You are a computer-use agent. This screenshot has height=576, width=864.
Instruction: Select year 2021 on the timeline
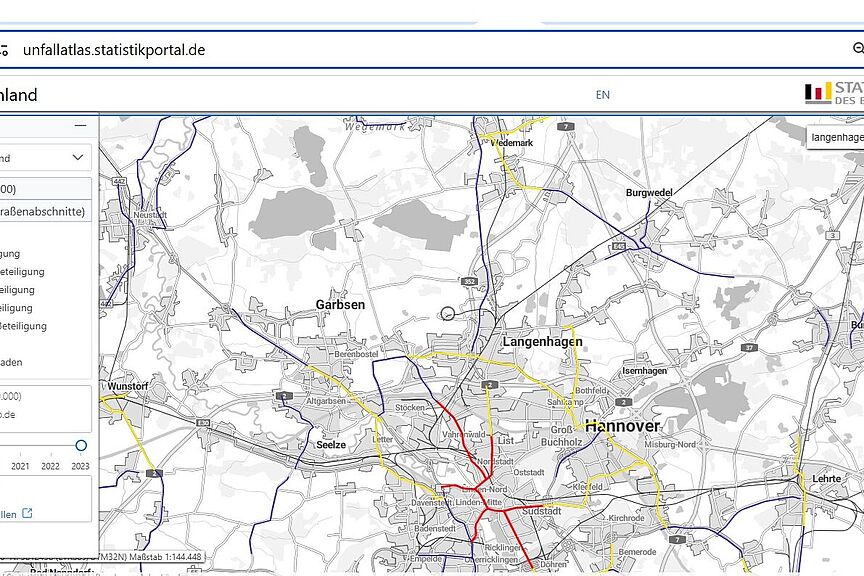point(20,466)
